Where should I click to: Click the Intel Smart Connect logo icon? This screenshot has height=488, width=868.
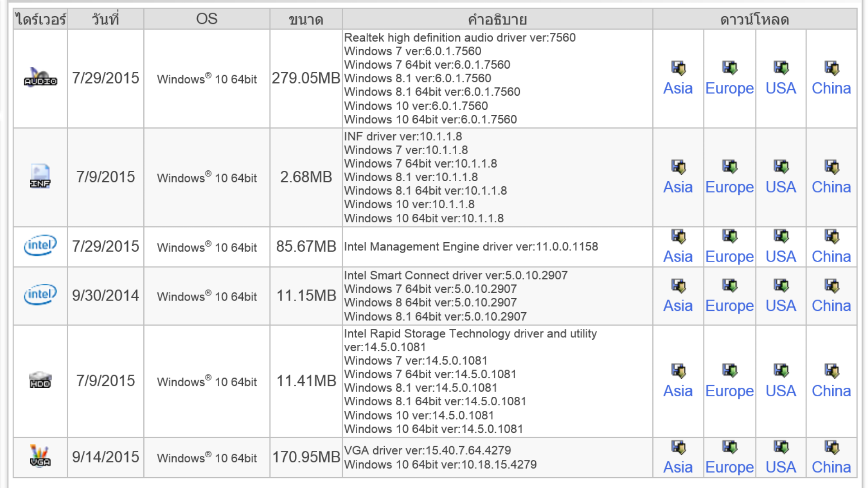(40, 295)
